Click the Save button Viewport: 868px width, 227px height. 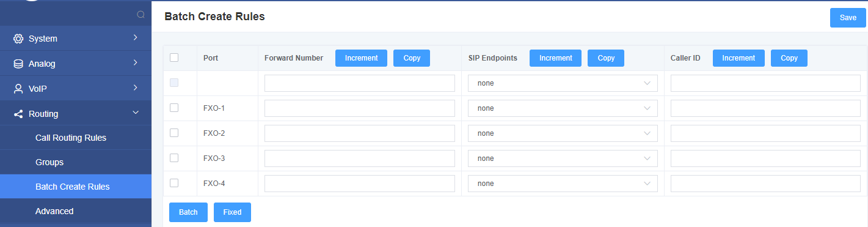(x=848, y=18)
